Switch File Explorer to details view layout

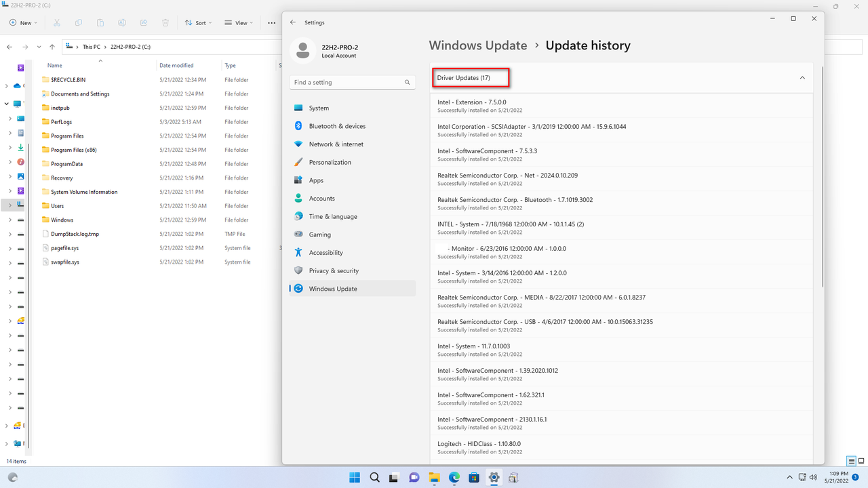852,461
